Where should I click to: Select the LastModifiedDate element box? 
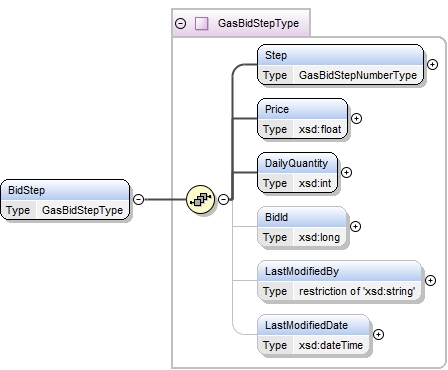[313, 335]
